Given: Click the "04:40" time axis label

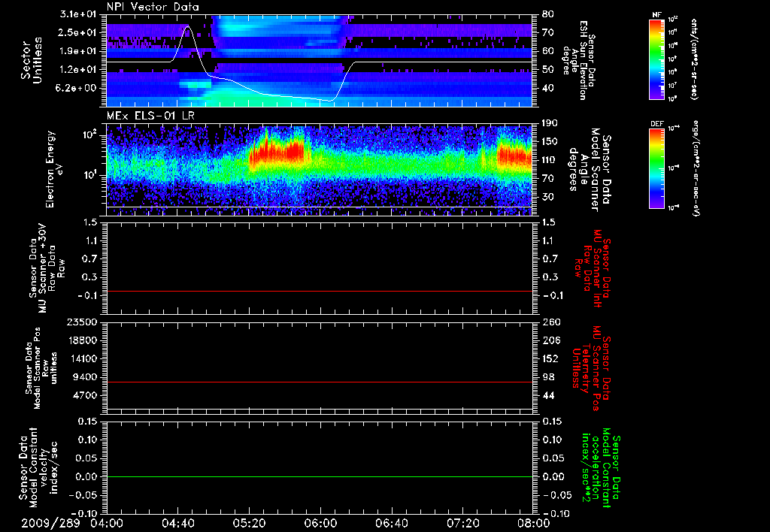Looking at the screenshot, I should 177,523.
